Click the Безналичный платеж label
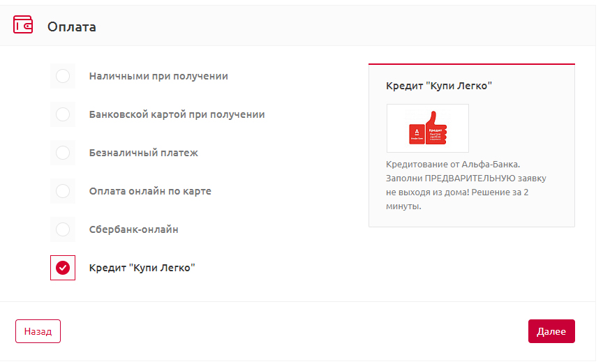Screen dimensions: 603x364 click(x=144, y=153)
